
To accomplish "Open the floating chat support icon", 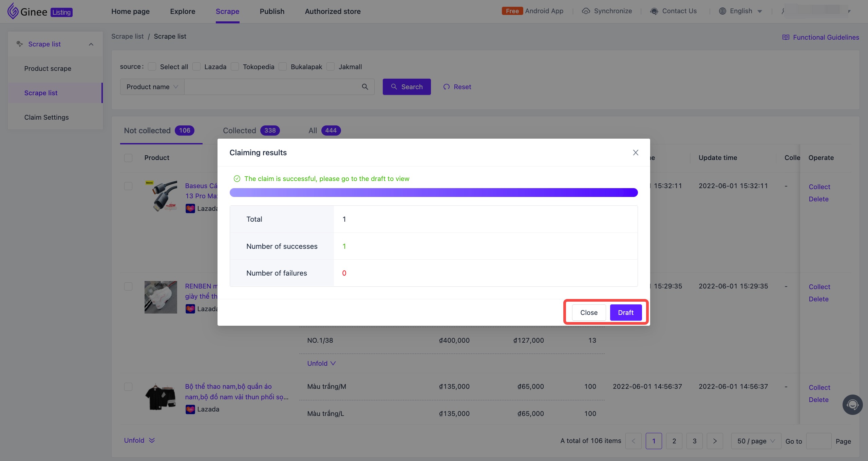I will (852, 405).
